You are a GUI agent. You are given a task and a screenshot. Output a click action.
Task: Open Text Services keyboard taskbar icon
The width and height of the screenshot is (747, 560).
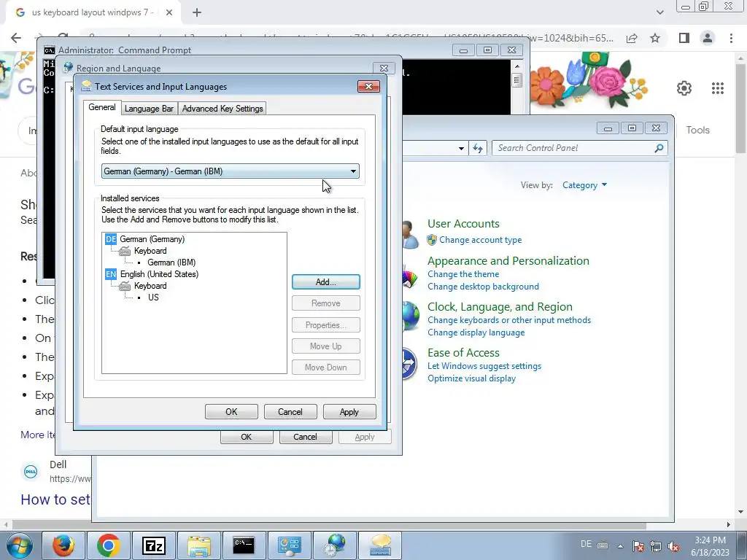coord(379,545)
